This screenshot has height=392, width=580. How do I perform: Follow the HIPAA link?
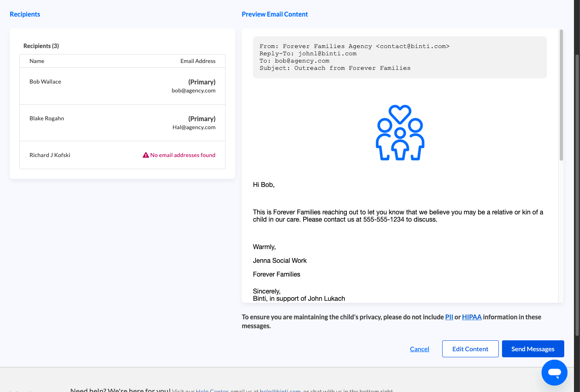[x=472, y=317]
